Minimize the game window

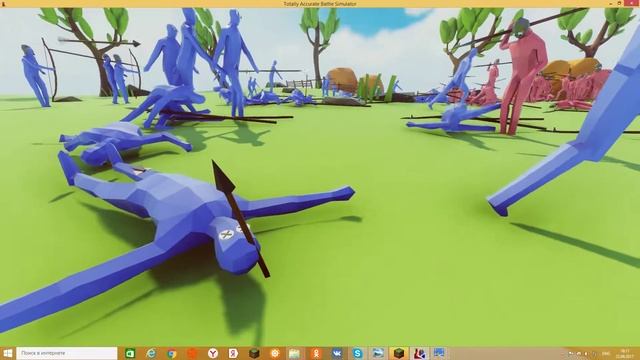[611, 4]
